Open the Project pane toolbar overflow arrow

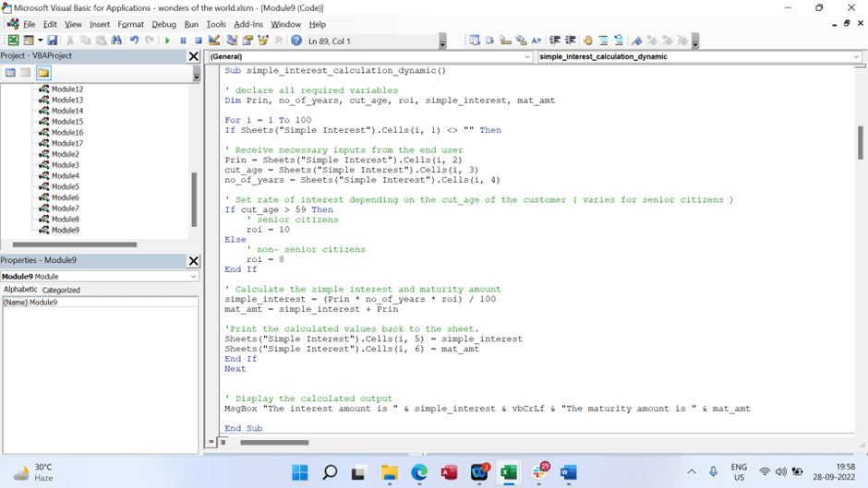pyautogui.click(x=197, y=73)
